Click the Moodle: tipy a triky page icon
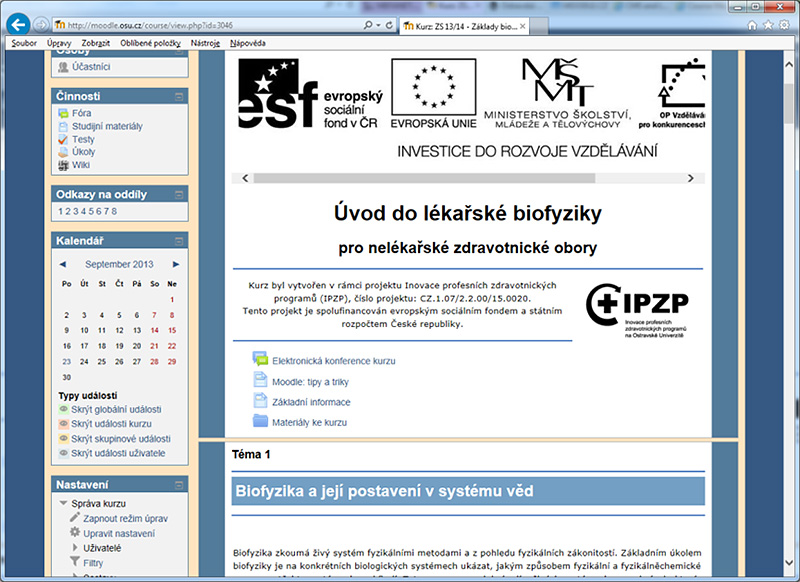 (x=260, y=380)
